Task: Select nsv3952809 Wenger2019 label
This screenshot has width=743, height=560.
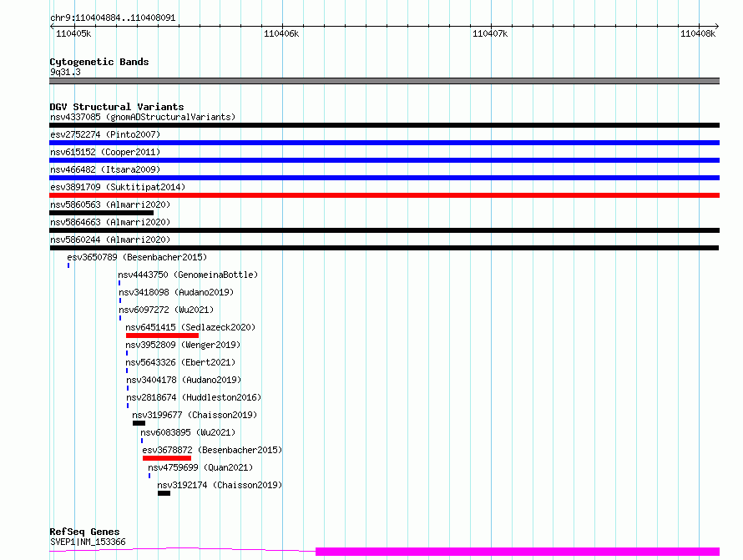Action: [x=183, y=345]
